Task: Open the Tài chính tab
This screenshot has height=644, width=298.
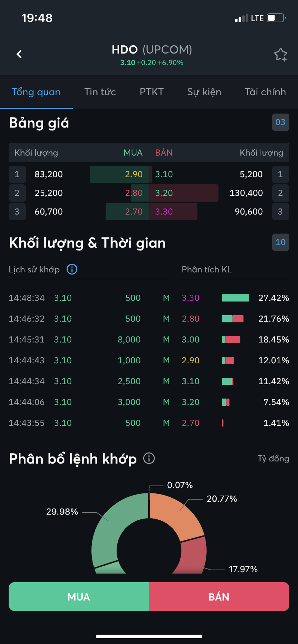Action: [x=265, y=92]
